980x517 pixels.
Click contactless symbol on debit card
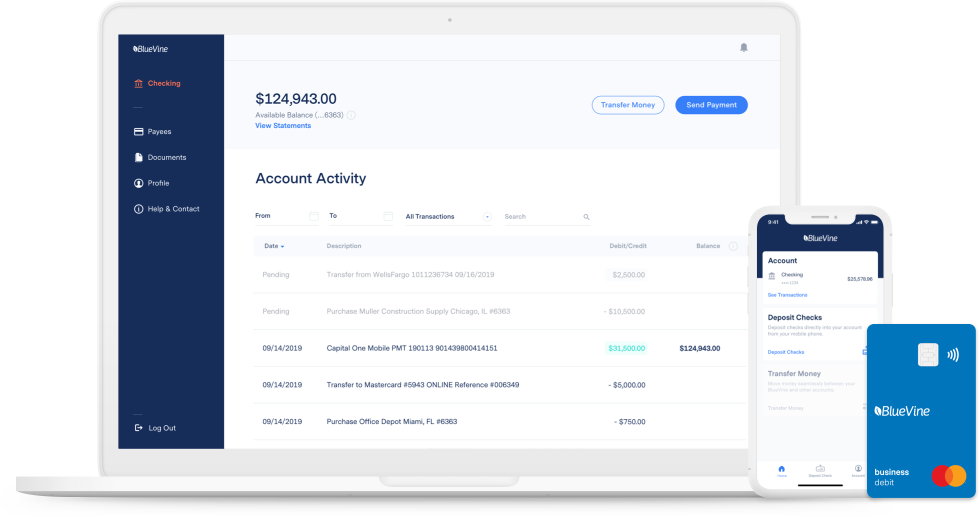pos(953,355)
